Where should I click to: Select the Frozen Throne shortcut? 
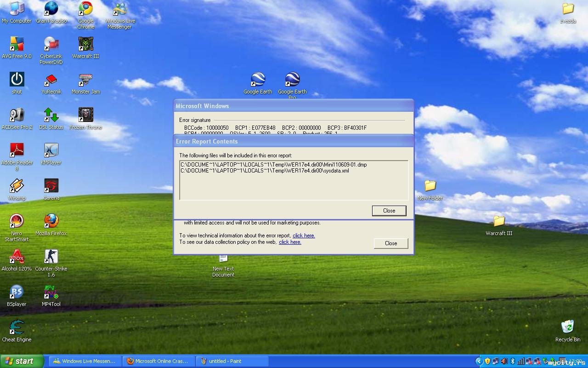tap(85, 118)
